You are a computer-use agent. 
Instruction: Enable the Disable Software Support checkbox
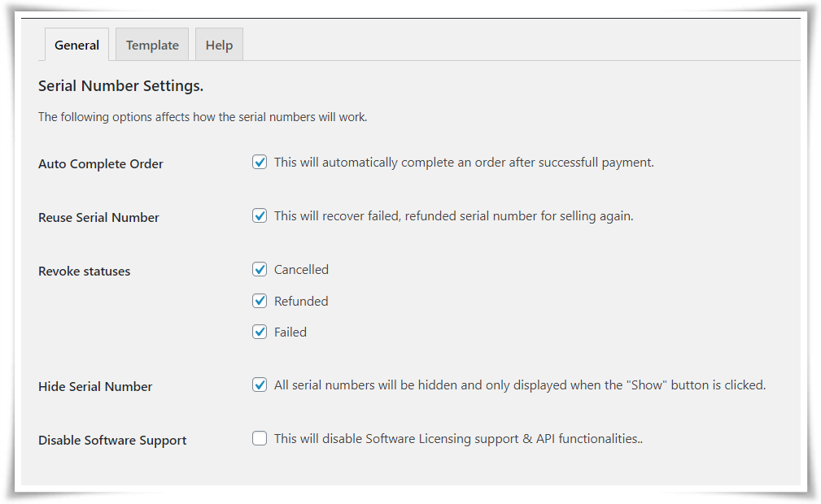tap(260, 438)
